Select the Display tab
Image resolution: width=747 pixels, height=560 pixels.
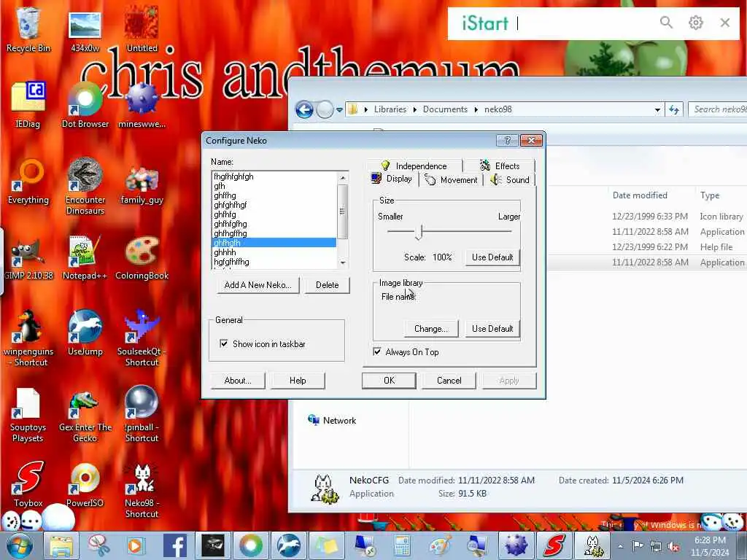(x=392, y=179)
